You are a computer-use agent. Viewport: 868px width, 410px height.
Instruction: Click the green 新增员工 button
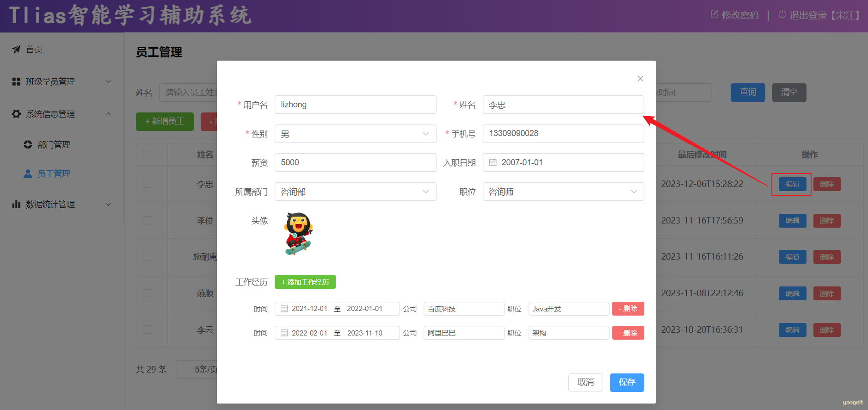coord(165,121)
